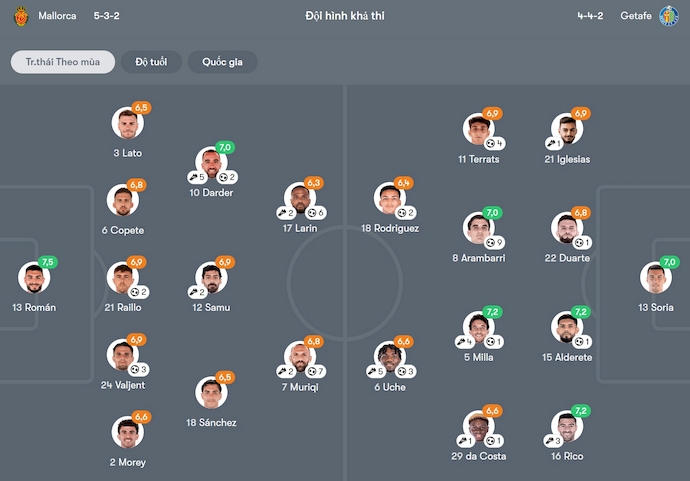Click the Getafe club crest icon
This screenshot has width=690, height=481.
[669, 16]
